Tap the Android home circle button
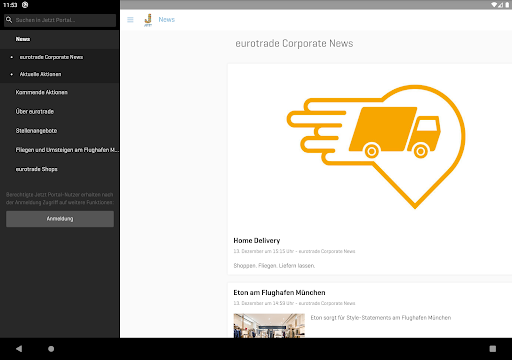The height and width of the screenshot is (360, 512). pos(51,349)
